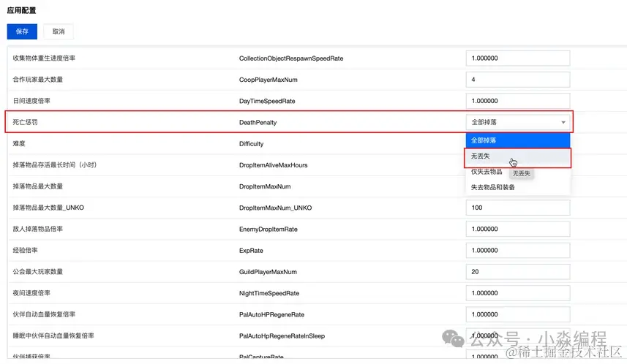The image size is (627, 364).
Task: Edit ExpRate value field
Action: (518, 250)
